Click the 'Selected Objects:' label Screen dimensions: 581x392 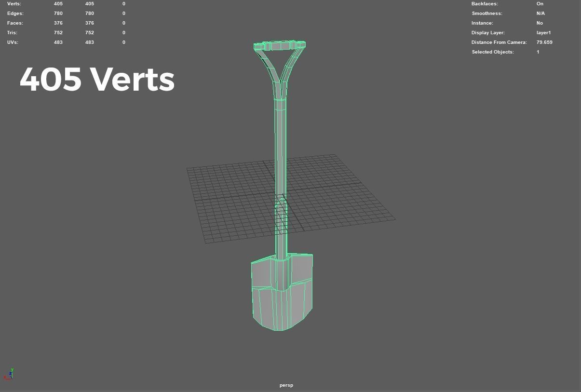pos(493,52)
